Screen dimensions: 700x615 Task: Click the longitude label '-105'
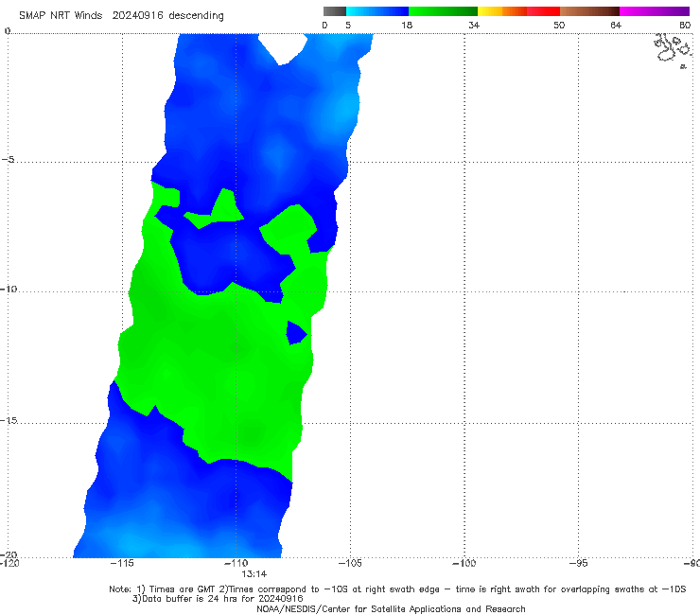[350, 563]
